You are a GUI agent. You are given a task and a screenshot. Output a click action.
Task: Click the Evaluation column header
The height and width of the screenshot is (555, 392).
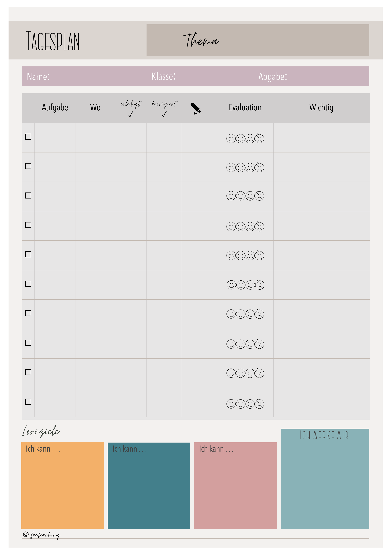click(245, 108)
